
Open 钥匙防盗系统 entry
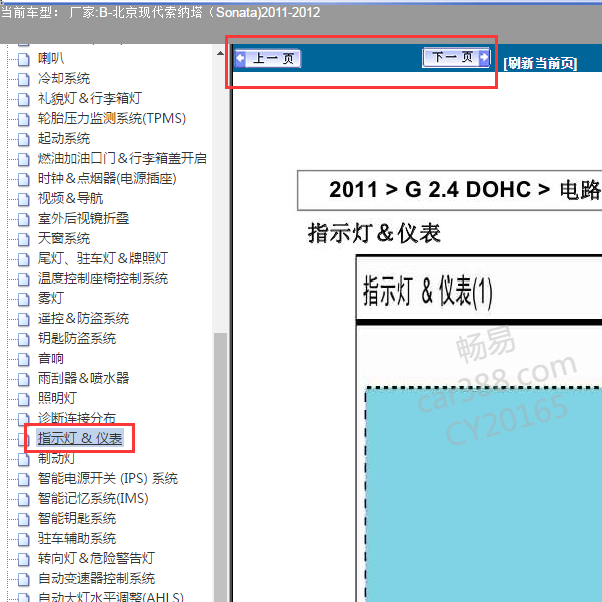click(77, 338)
